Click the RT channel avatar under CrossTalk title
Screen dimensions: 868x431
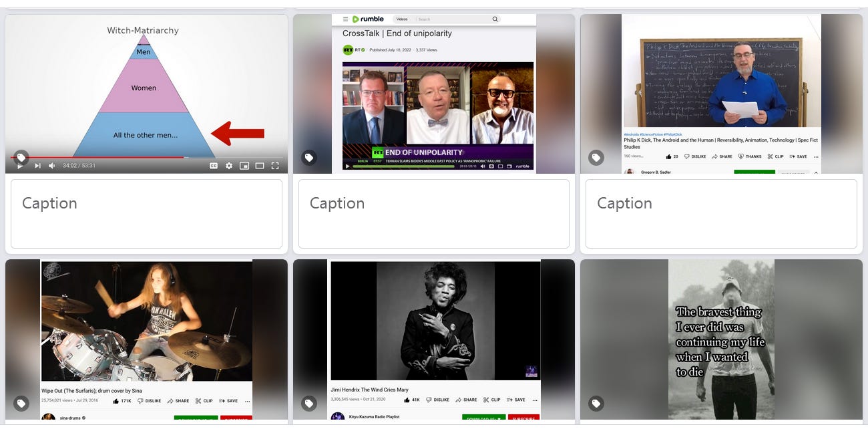pos(348,49)
